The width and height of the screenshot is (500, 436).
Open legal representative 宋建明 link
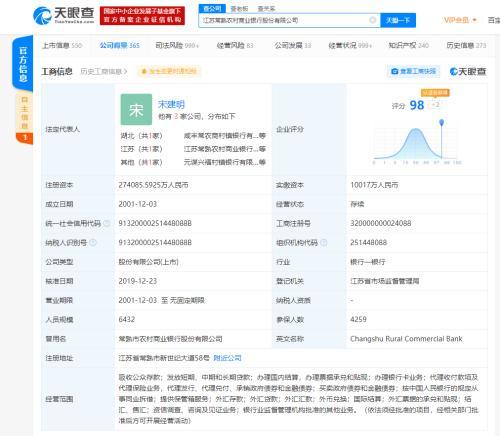point(171,104)
